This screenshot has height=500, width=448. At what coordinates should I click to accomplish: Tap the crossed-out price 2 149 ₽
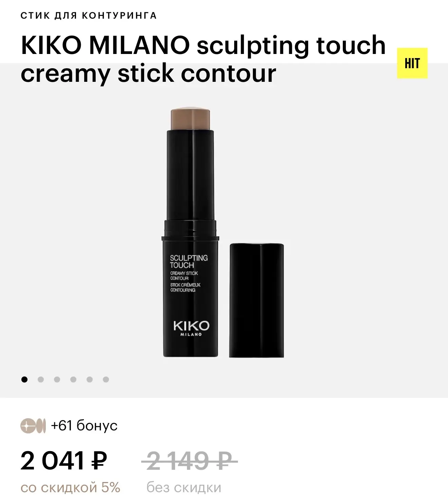[x=189, y=461]
